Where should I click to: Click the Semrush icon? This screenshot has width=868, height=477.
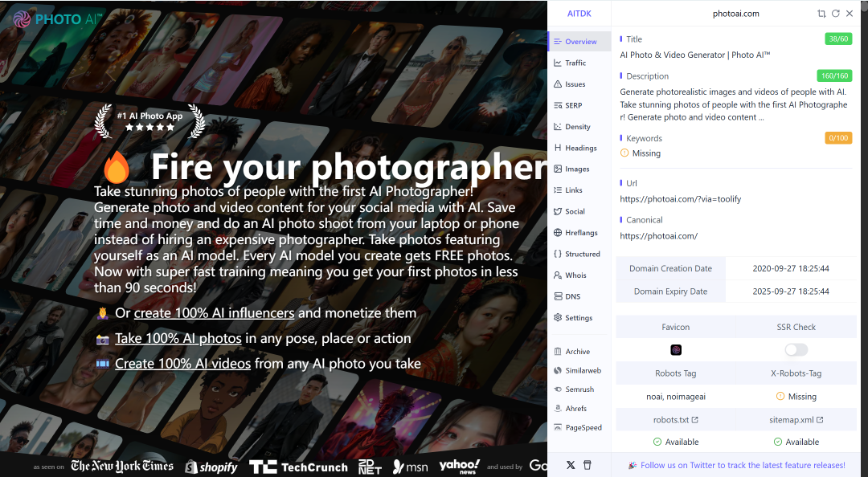pyautogui.click(x=558, y=389)
